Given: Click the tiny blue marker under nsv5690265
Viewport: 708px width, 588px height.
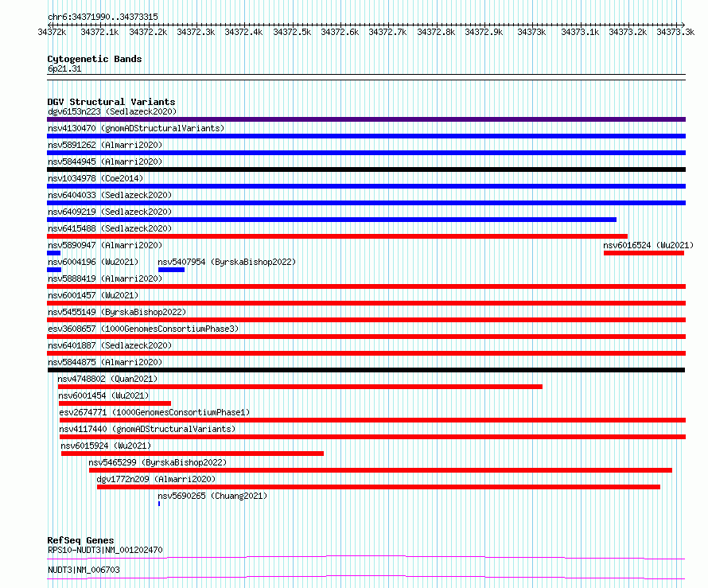Looking at the screenshot, I should (159, 504).
